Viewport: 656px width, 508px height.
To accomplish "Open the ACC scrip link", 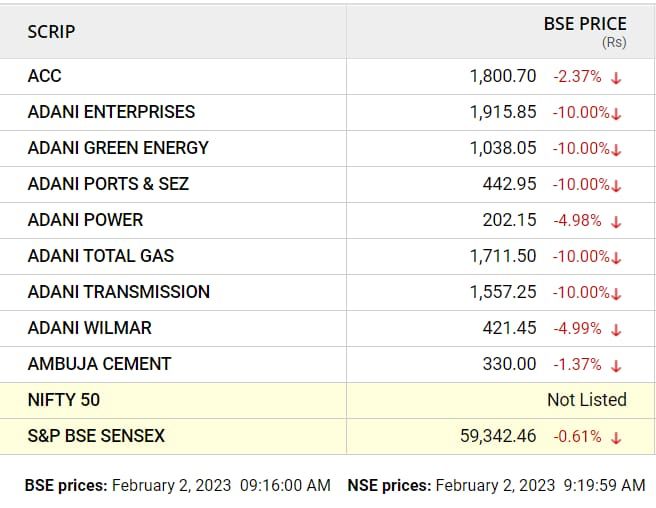I will coord(44,76).
